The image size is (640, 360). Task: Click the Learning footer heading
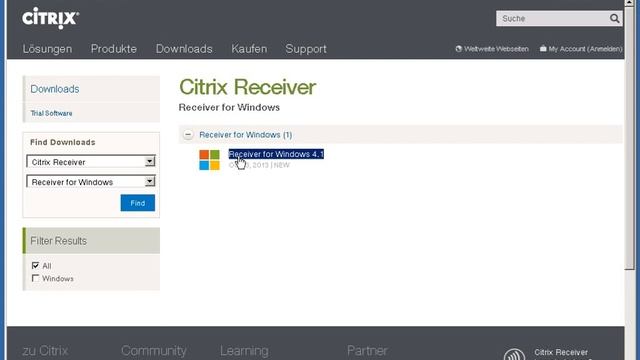coord(244,351)
